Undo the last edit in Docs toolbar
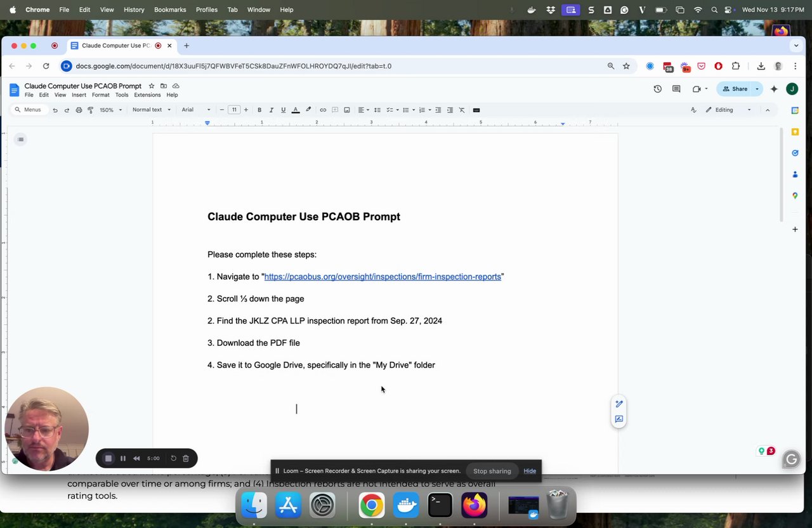This screenshot has width=812, height=528. 55,110
